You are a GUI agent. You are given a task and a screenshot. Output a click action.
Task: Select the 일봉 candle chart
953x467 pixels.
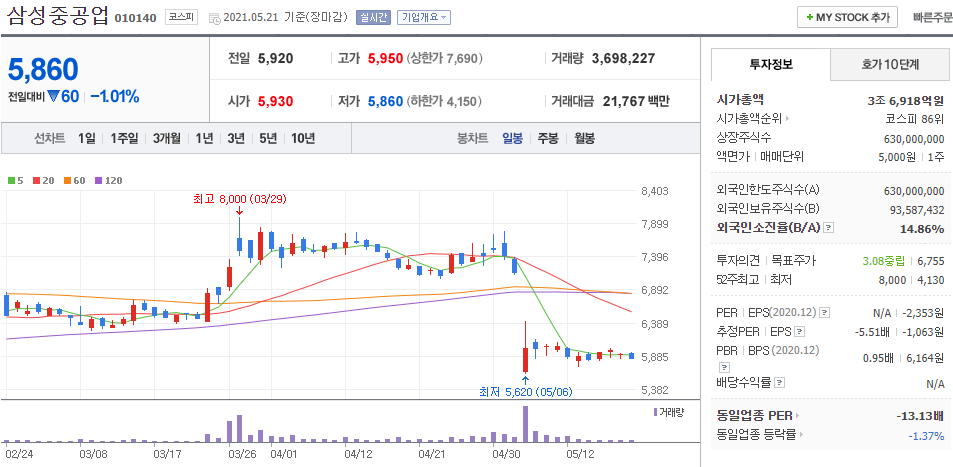(x=512, y=138)
